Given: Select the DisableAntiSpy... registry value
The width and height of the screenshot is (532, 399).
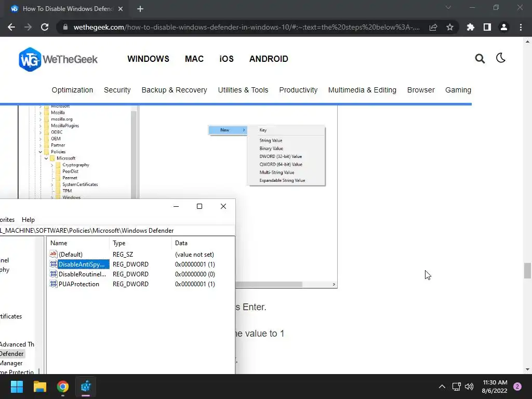Looking at the screenshot, I should [82, 264].
